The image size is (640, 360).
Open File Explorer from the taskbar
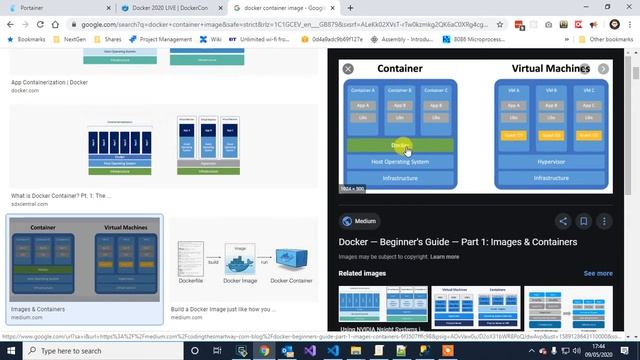[x=356, y=351]
